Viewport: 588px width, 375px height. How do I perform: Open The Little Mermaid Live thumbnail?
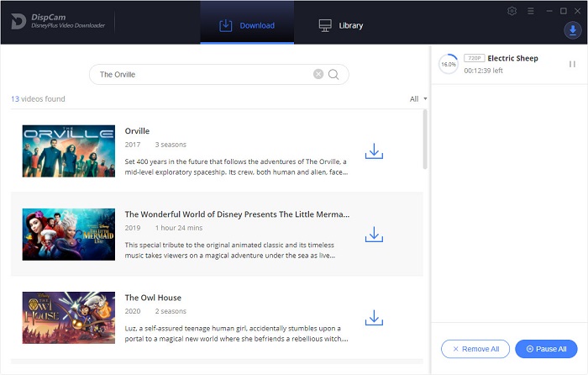(x=69, y=235)
